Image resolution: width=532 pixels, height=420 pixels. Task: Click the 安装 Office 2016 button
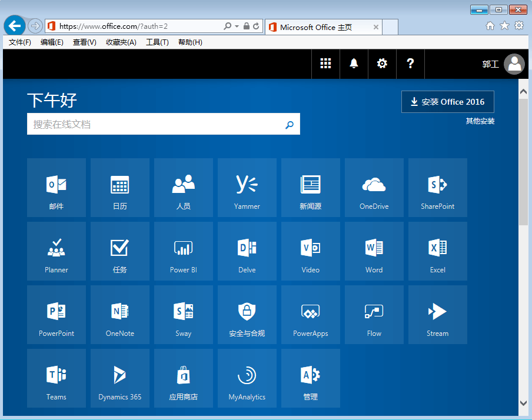click(x=448, y=102)
